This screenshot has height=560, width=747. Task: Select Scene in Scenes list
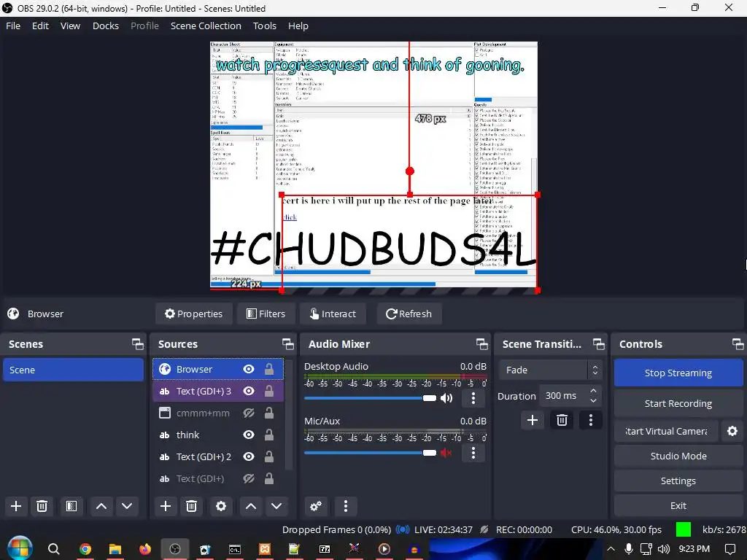[74, 370]
